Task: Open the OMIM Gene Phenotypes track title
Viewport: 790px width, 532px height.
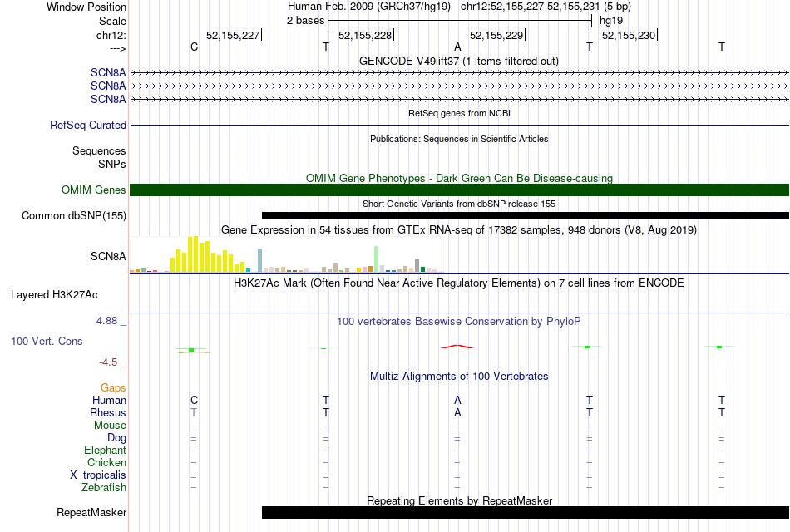Action: click(460, 178)
